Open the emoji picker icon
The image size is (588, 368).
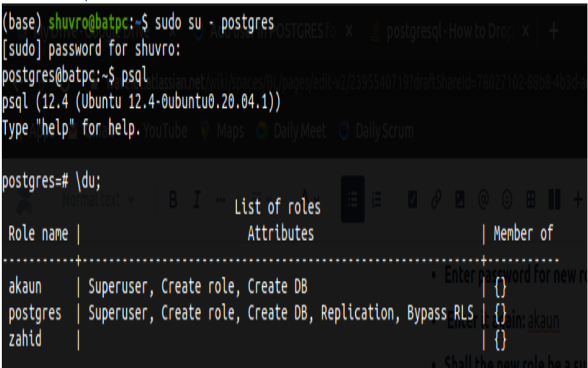pos(507,200)
